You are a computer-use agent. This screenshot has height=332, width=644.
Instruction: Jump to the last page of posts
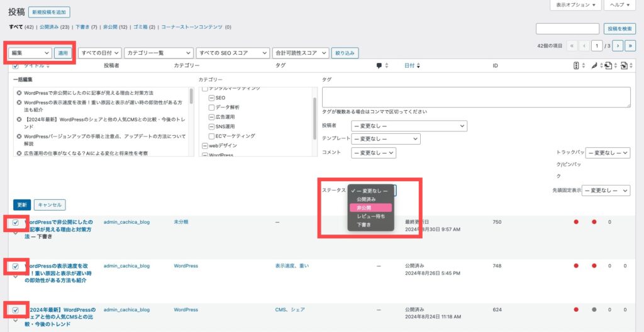coord(630,46)
